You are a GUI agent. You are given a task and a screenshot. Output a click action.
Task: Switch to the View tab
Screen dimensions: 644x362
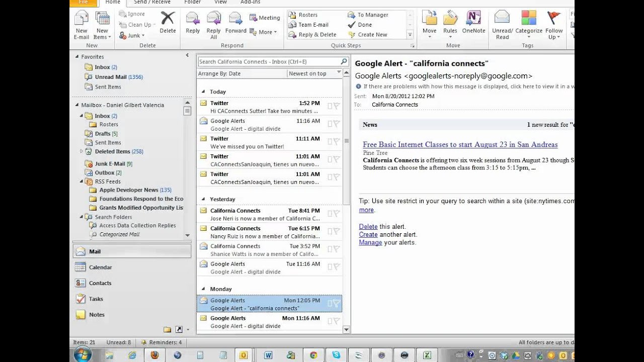(220, 2)
